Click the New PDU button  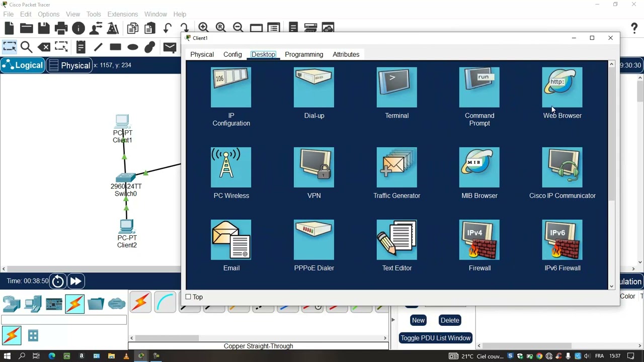point(418,320)
